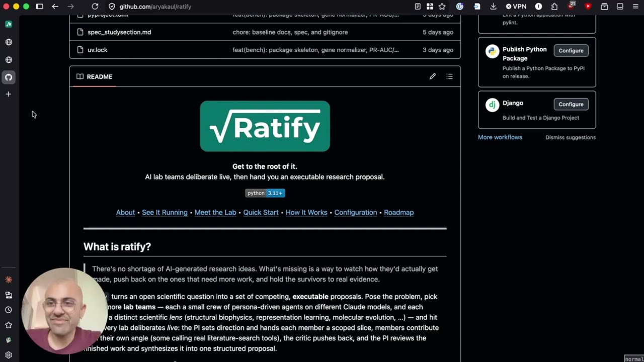Screen dimensions: 644x362
Task: Show browser downloads
Action: click(493, 7)
